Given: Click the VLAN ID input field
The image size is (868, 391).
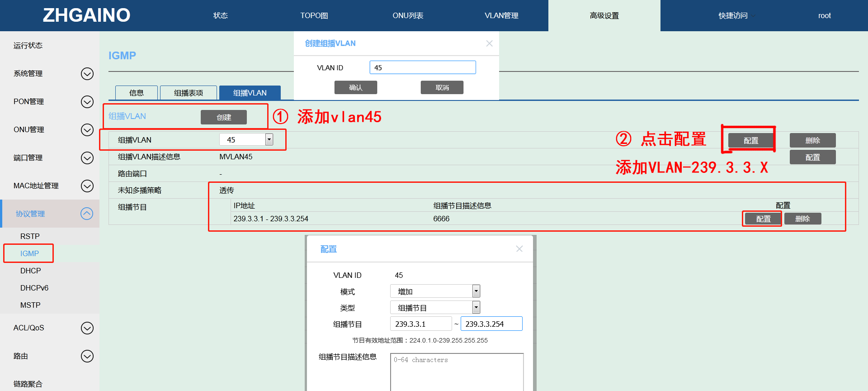Looking at the screenshot, I should [x=422, y=67].
